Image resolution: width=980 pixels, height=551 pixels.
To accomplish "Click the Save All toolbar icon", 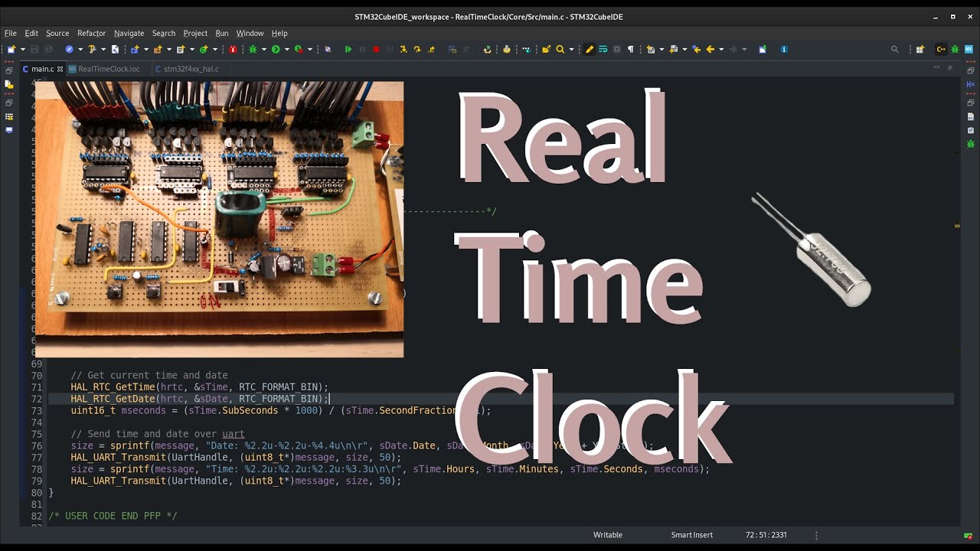I will pyautogui.click(x=48, y=49).
